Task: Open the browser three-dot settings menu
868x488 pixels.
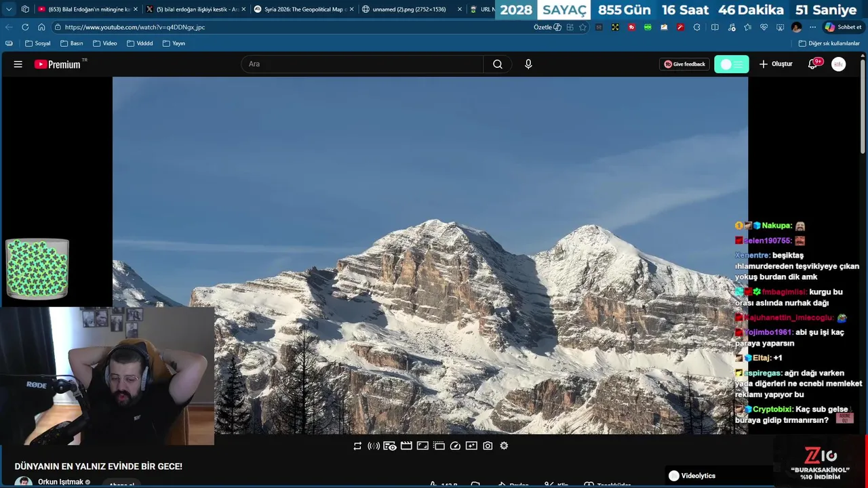Action: 812,27
